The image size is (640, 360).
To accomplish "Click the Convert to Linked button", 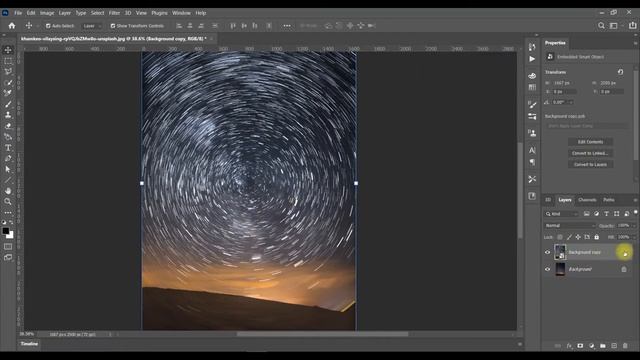I will click(590, 153).
